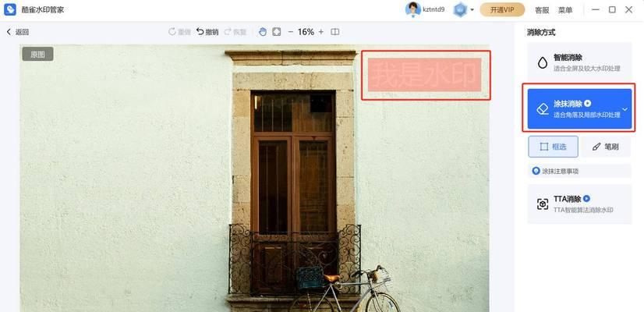Click the 消除方式 heading text

tap(541, 33)
